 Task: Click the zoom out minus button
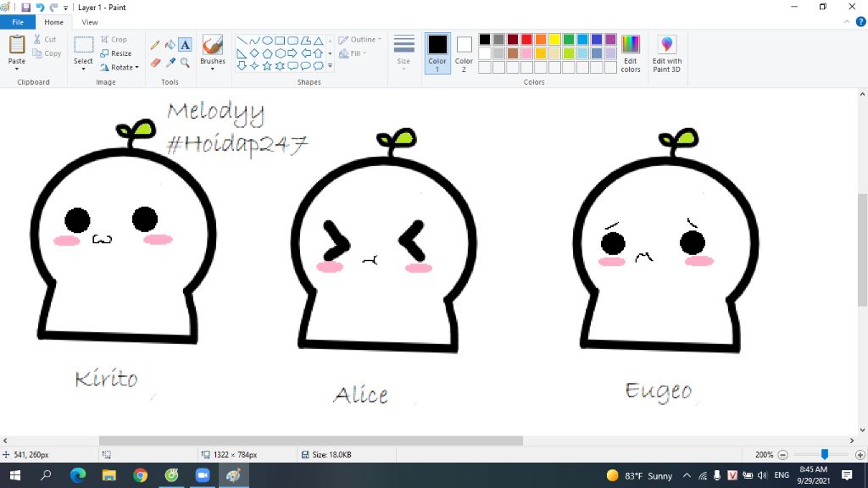782,455
